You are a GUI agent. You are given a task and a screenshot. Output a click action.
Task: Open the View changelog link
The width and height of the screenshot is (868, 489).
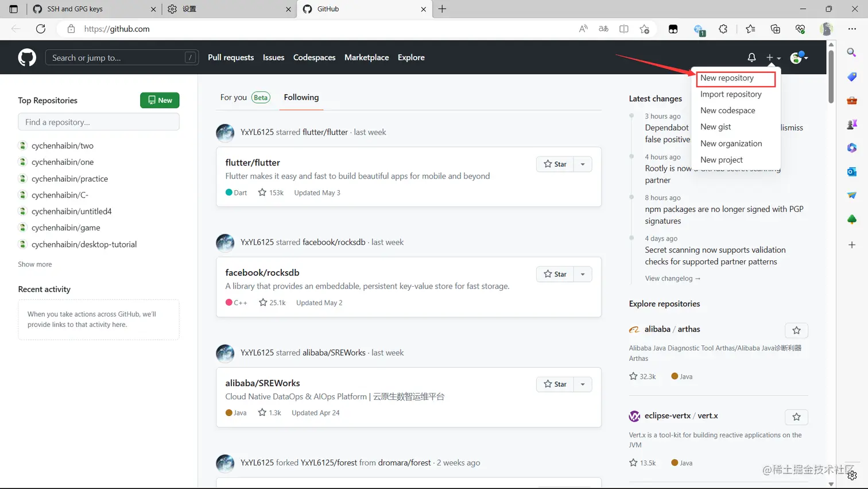pos(673,279)
